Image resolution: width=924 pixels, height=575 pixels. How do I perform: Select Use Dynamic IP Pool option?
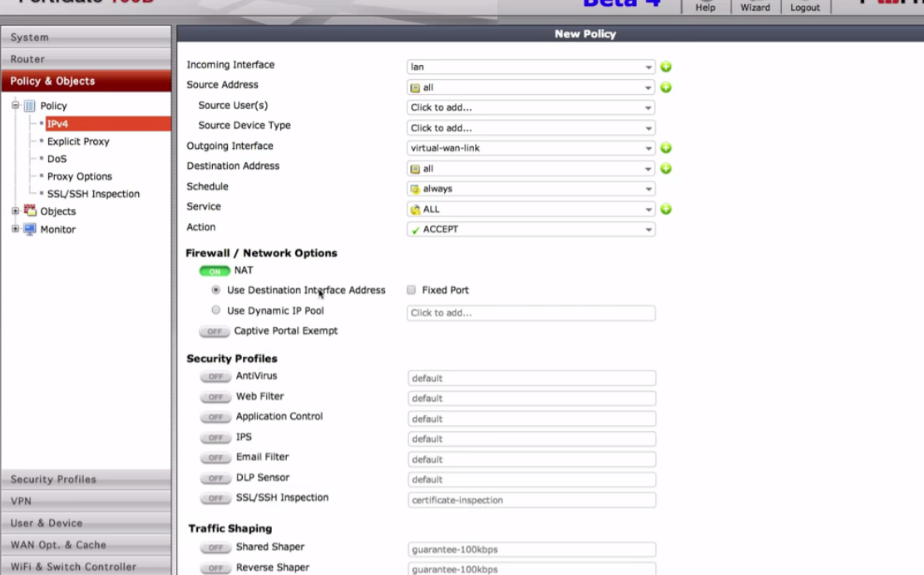point(215,310)
